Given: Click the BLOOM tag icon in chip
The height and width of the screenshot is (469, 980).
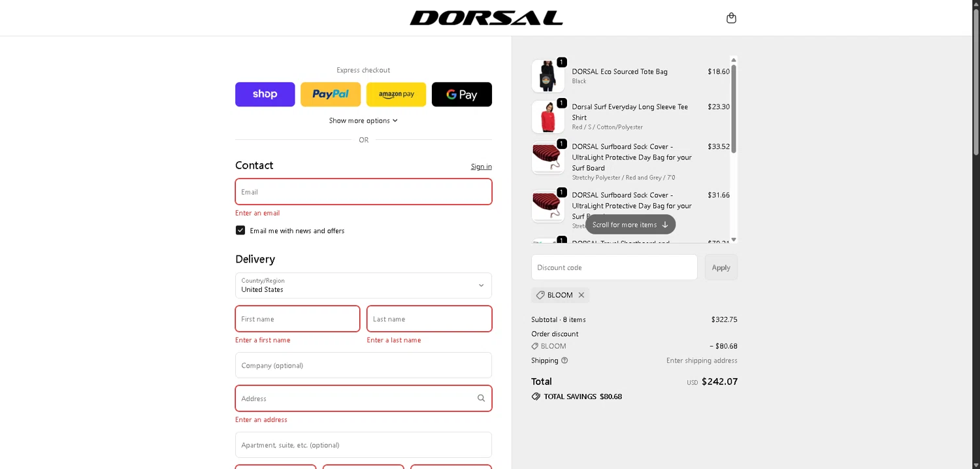Looking at the screenshot, I should (540, 295).
